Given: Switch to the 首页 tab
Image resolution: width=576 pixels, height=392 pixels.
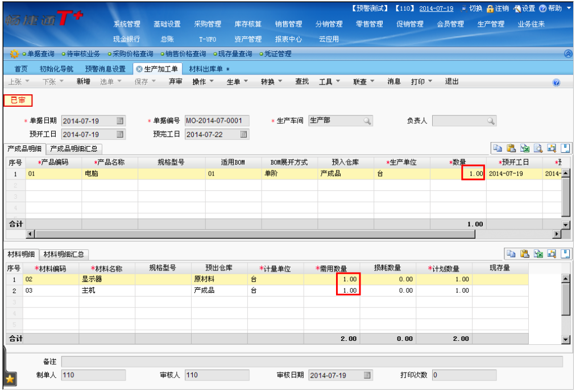Looking at the screenshot, I should (21, 69).
